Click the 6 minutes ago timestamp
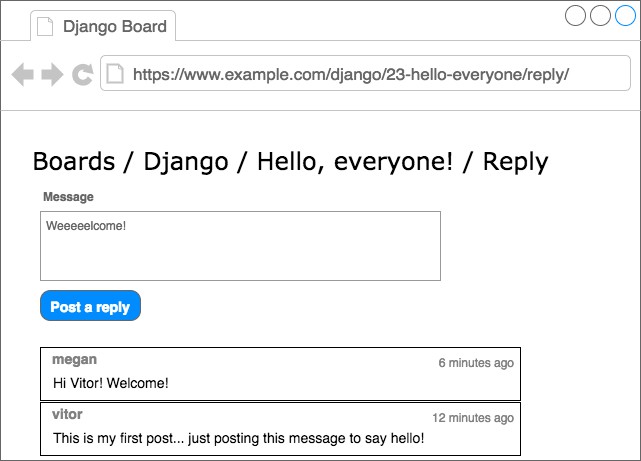641x461 pixels. click(x=476, y=363)
